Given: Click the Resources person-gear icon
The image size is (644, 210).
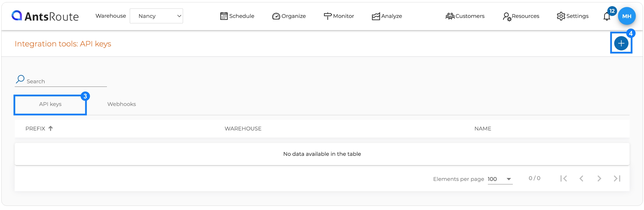Looking at the screenshot, I should coord(507,17).
